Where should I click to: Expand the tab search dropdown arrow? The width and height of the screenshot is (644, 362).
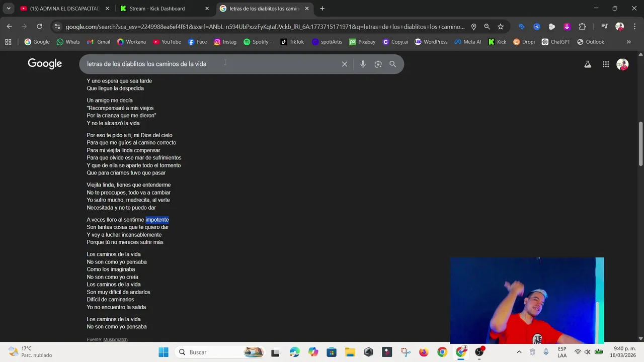(x=8, y=9)
